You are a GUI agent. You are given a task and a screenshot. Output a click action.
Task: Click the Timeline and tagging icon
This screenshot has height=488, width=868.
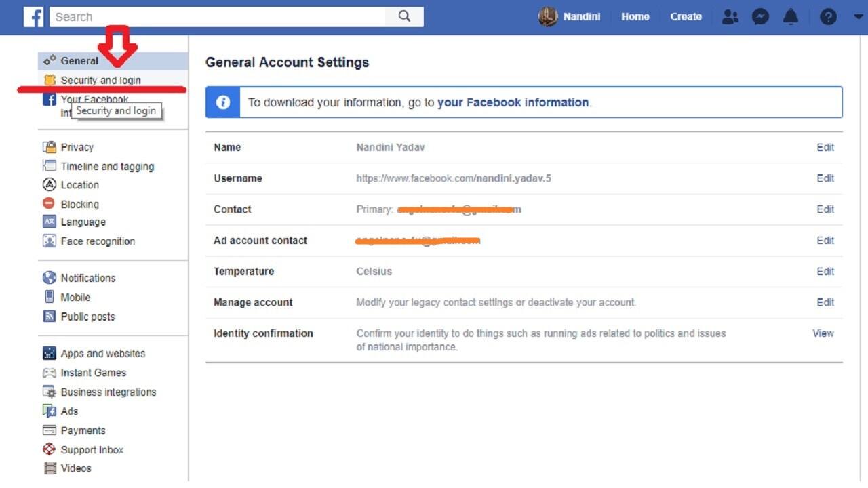click(50, 166)
